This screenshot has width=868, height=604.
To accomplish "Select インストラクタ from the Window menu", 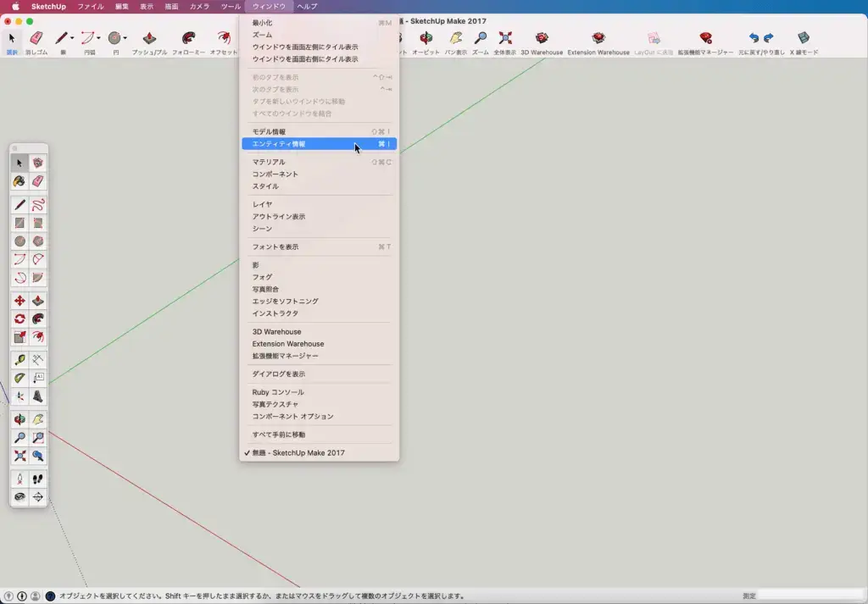I will [x=320, y=313].
